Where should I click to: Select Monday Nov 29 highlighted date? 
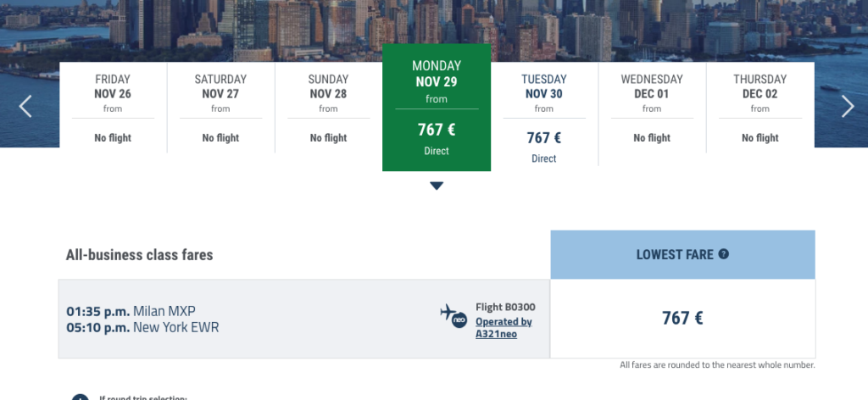[437, 108]
